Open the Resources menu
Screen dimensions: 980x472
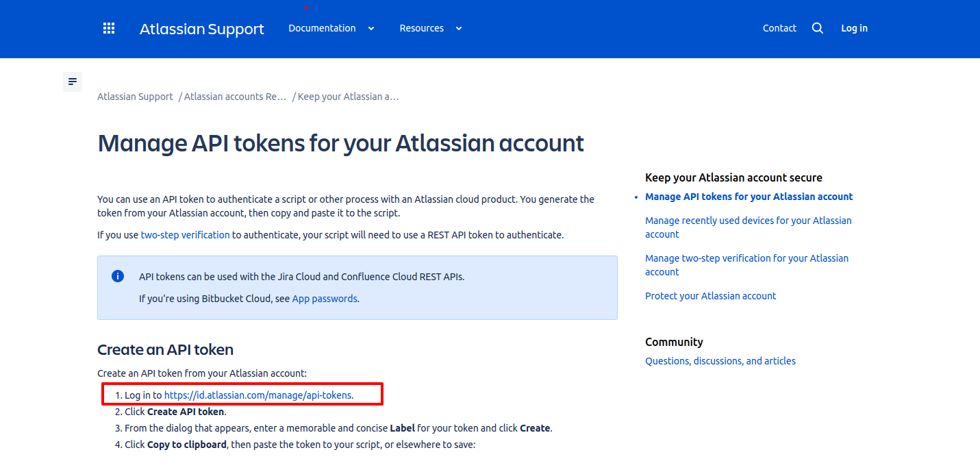(422, 28)
